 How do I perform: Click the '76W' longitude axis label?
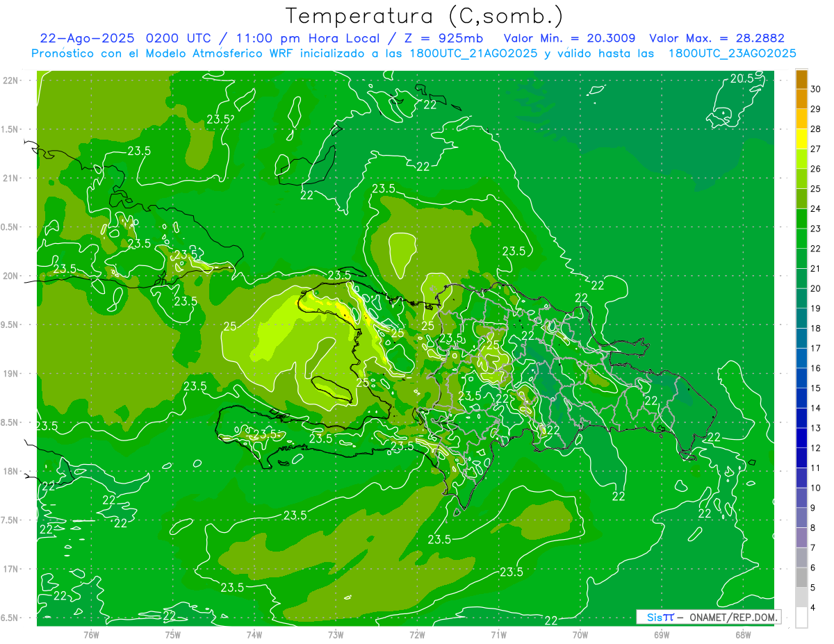(91, 634)
